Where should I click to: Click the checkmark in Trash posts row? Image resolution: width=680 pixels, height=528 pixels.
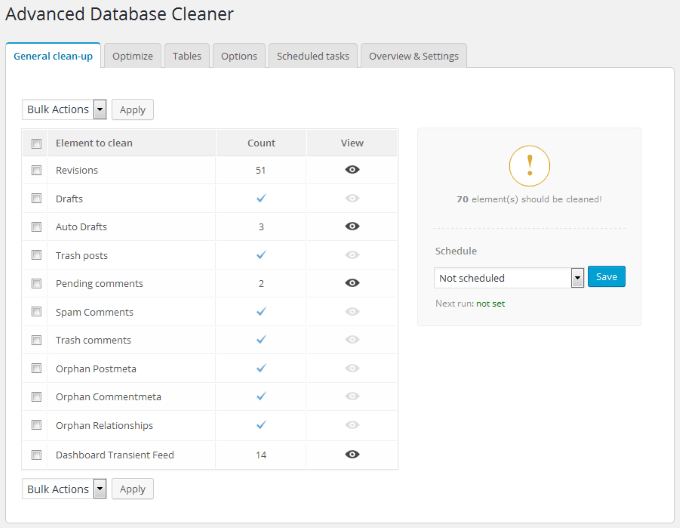tap(261, 255)
